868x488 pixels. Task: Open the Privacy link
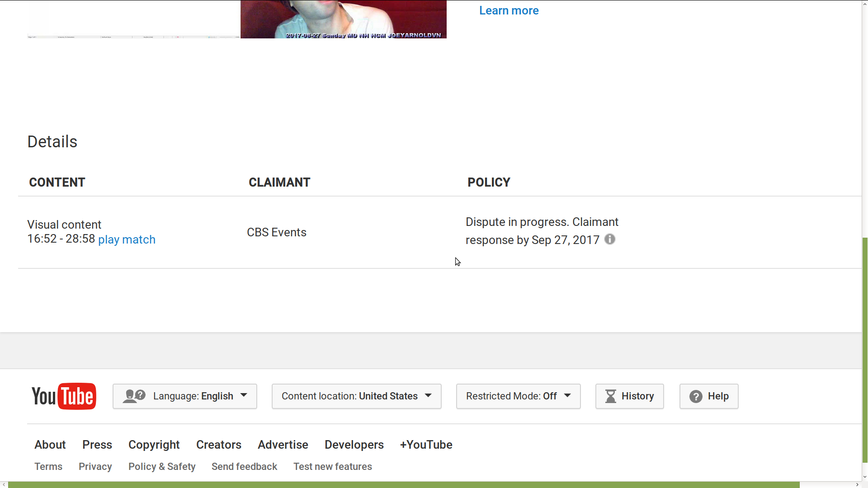tap(95, 466)
